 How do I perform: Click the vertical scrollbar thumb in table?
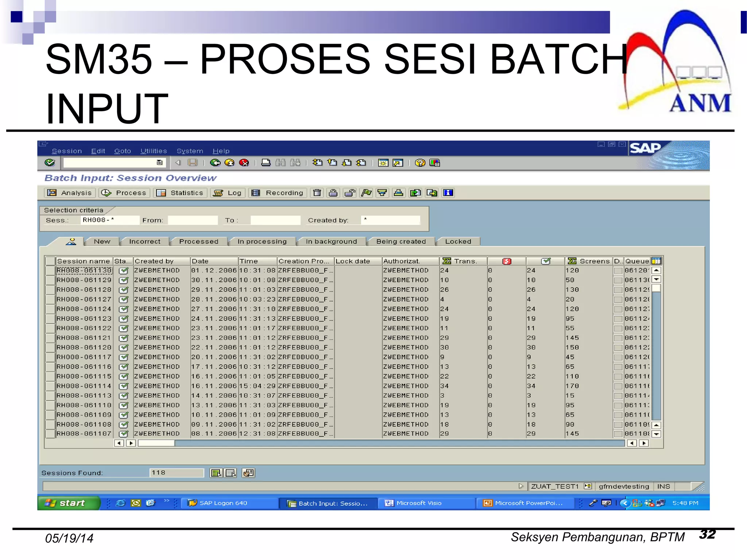pos(656,288)
